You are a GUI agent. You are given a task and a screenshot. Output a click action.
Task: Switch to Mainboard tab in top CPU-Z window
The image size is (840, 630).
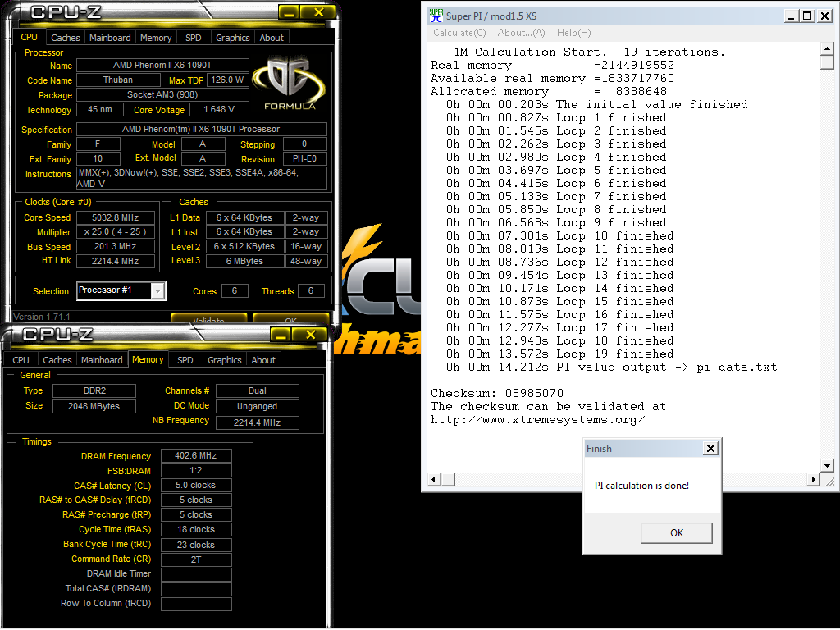click(x=110, y=38)
